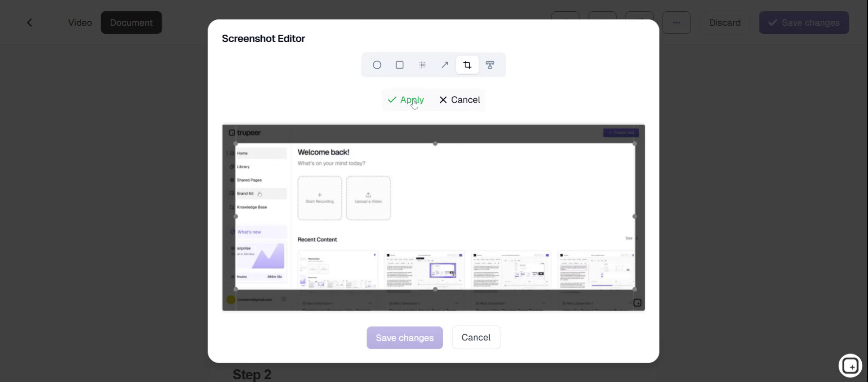Cancel the crop next to Apply

[460, 100]
